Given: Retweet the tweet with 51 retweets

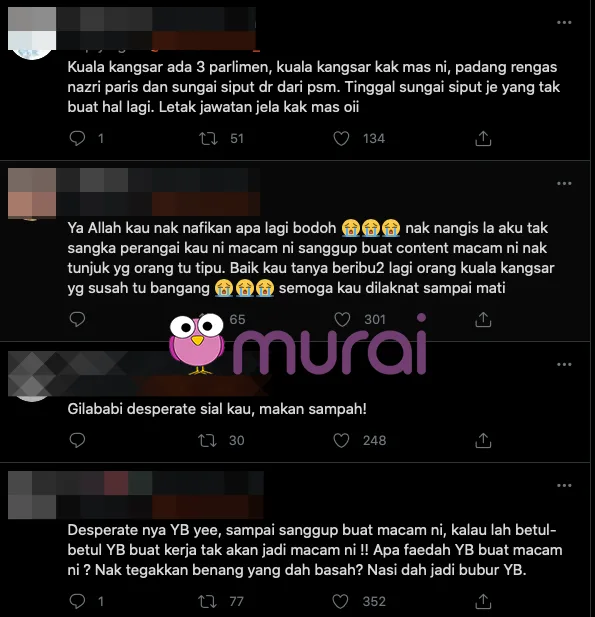Looking at the screenshot, I should point(208,139).
